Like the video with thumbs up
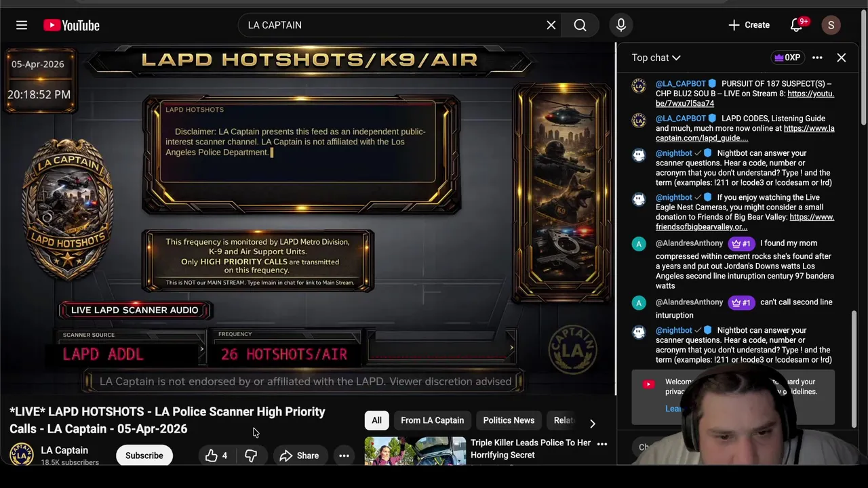The width and height of the screenshot is (868, 488). point(217,455)
